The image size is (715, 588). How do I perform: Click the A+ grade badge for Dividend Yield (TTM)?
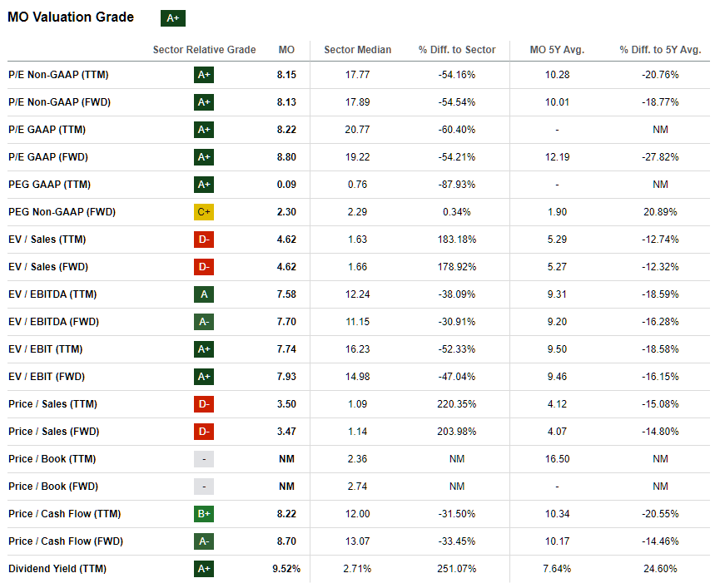[x=204, y=569]
